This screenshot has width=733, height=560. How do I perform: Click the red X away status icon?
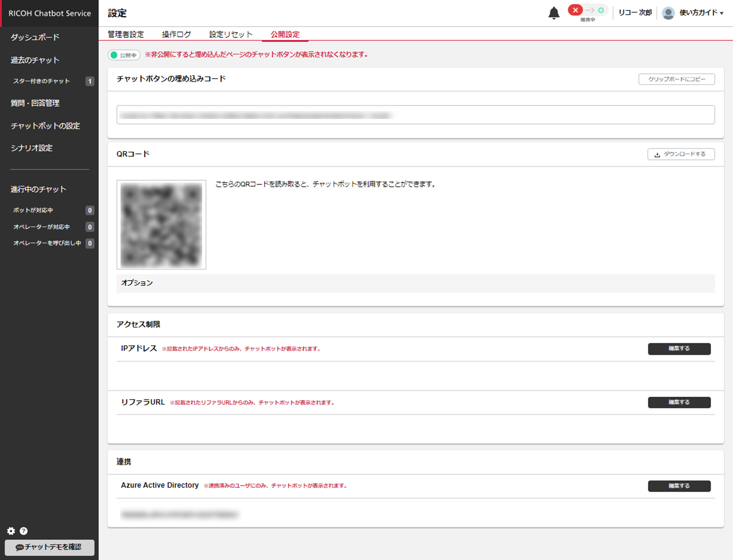click(x=575, y=10)
